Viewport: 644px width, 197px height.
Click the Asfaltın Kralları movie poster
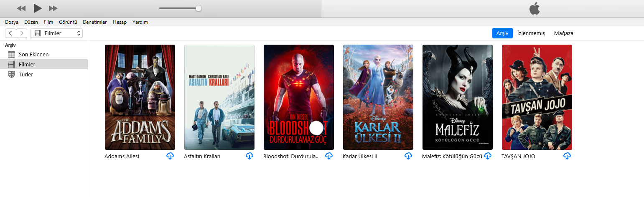coord(219,97)
